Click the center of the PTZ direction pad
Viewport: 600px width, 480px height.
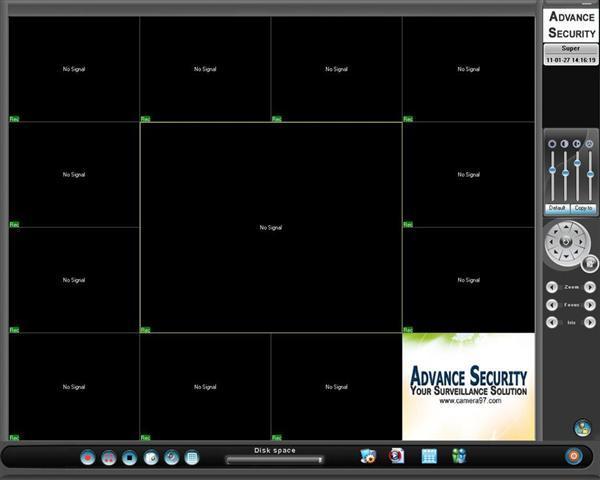566,241
